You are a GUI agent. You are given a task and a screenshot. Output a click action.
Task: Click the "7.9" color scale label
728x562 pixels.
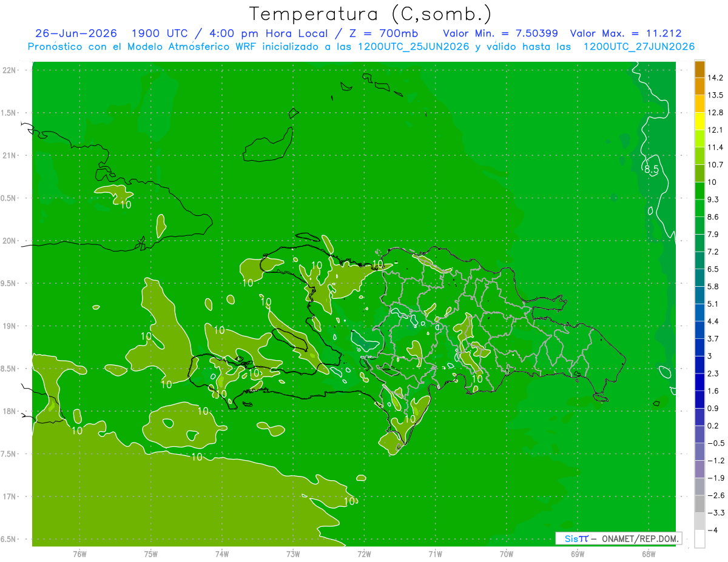point(712,235)
